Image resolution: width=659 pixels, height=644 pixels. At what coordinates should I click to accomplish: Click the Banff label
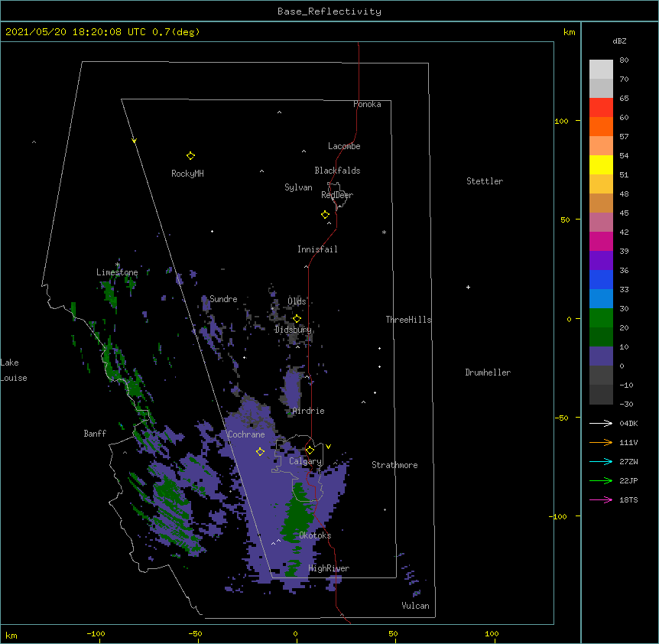(95, 434)
